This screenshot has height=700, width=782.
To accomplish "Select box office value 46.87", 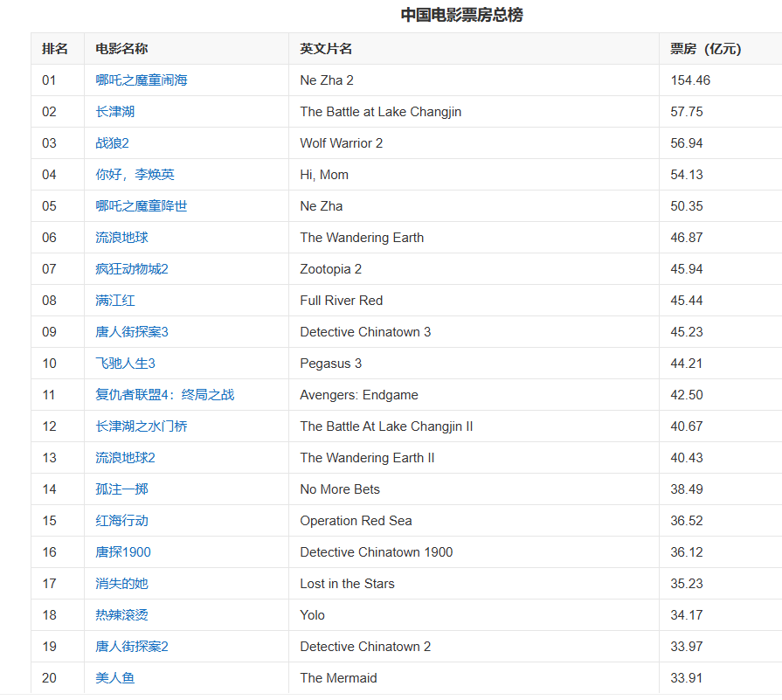I will 686,238.
